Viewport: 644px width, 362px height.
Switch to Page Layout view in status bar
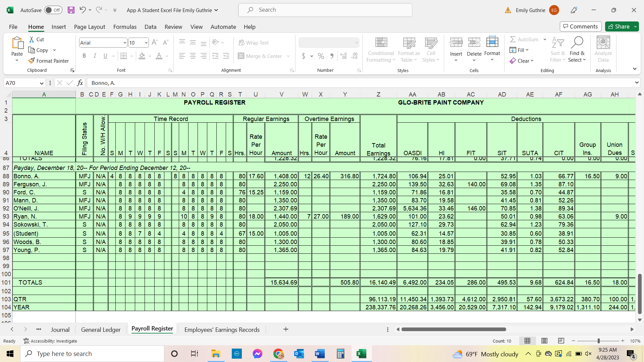click(544, 341)
